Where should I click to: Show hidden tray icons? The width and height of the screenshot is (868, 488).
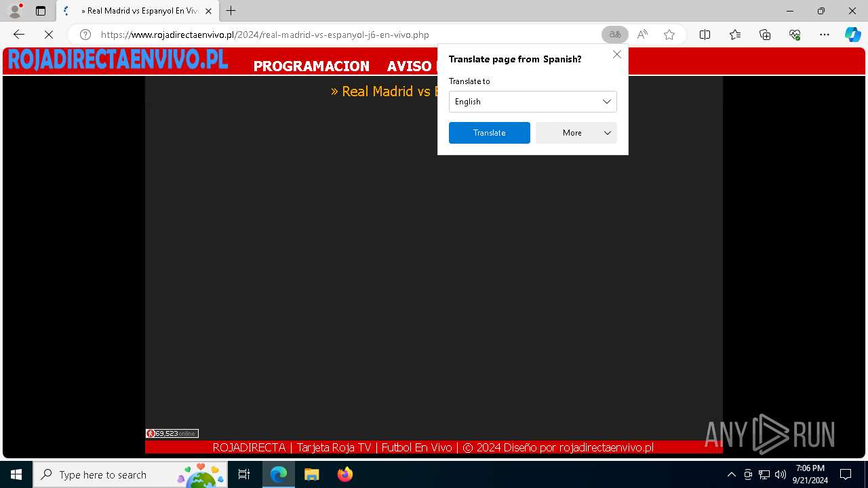(x=731, y=474)
